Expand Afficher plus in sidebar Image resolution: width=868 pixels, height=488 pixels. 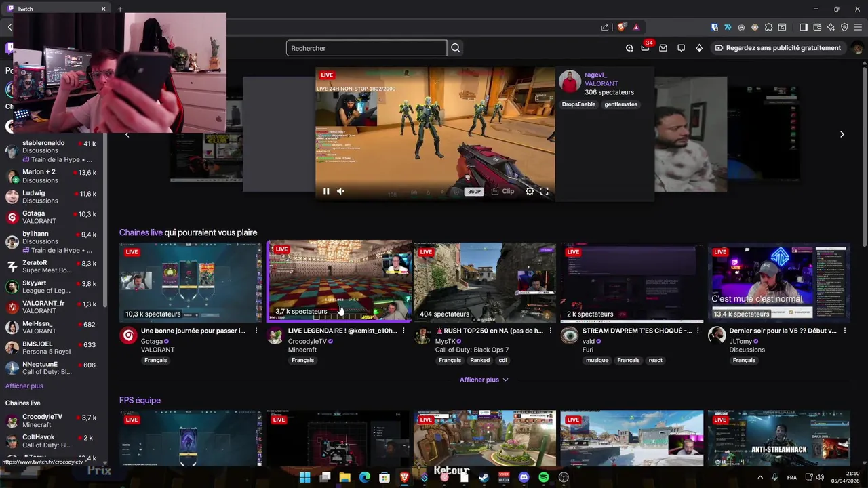pyautogui.click(x=24, y=386)
